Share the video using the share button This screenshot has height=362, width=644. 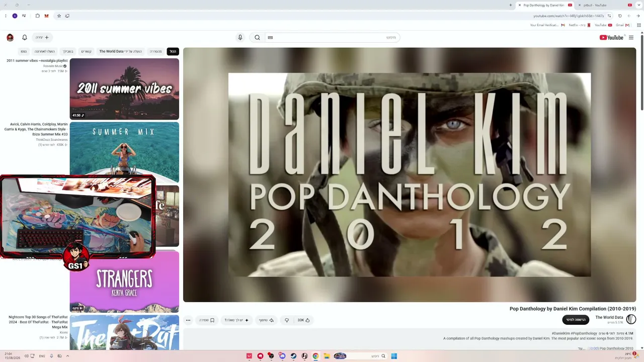(x=266, y=320)
